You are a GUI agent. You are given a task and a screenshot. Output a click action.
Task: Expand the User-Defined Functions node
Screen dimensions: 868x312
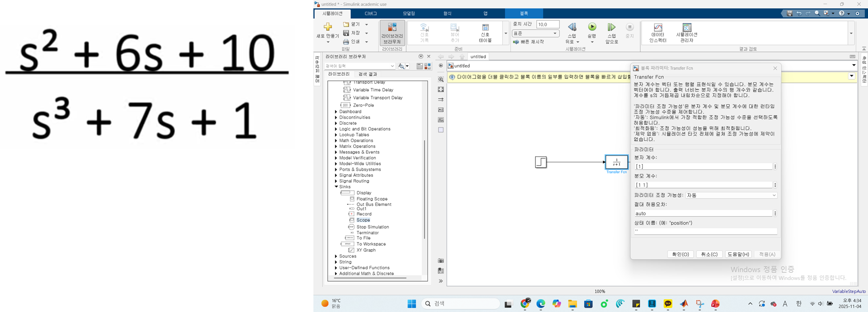(336, 268)
